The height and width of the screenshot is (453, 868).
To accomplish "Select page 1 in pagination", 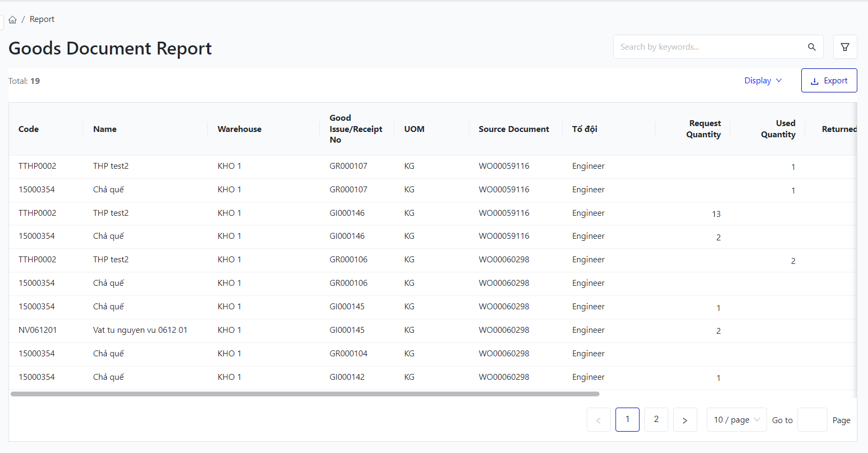I will [x=627, y=420].
